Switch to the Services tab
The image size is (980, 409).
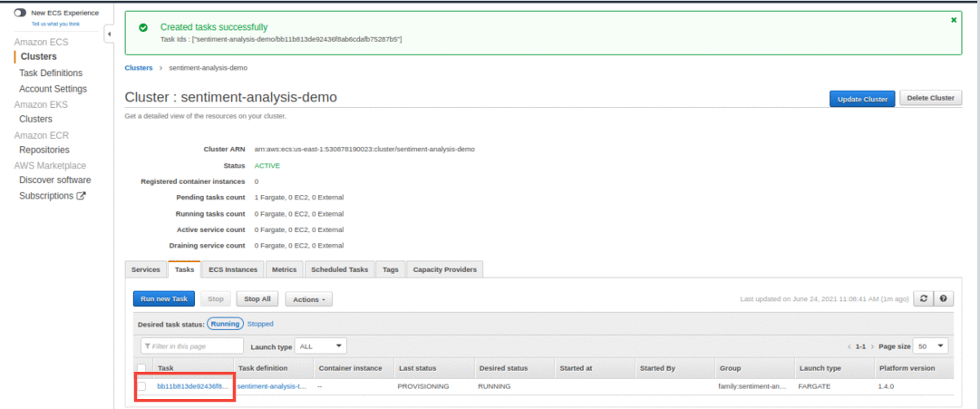146,269
